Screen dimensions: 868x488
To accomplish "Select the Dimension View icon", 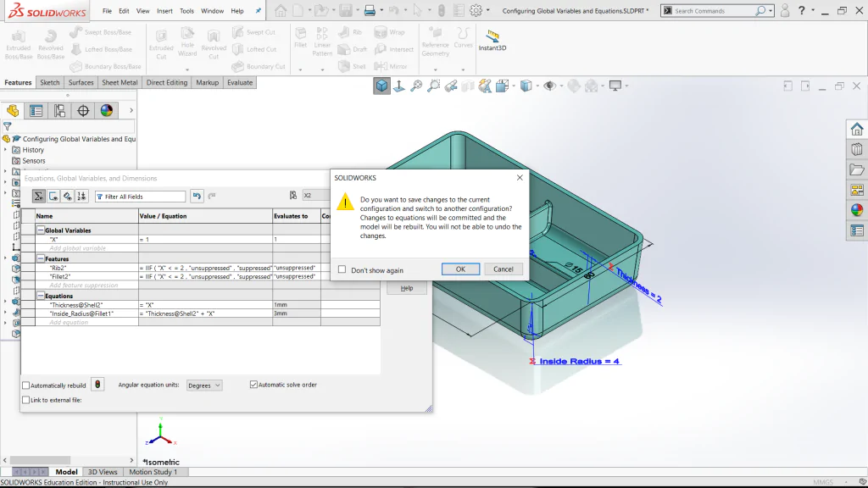I will point(68,196).
